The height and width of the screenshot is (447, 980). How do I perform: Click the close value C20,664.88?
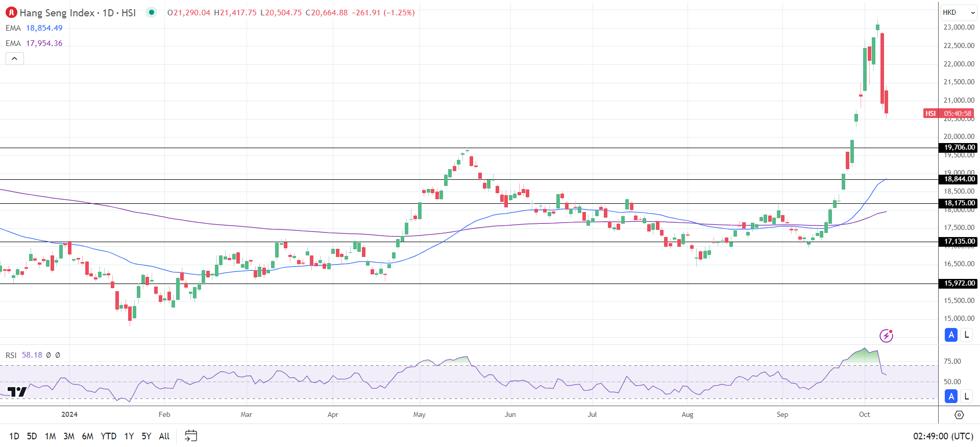click(x=327, y=13)
